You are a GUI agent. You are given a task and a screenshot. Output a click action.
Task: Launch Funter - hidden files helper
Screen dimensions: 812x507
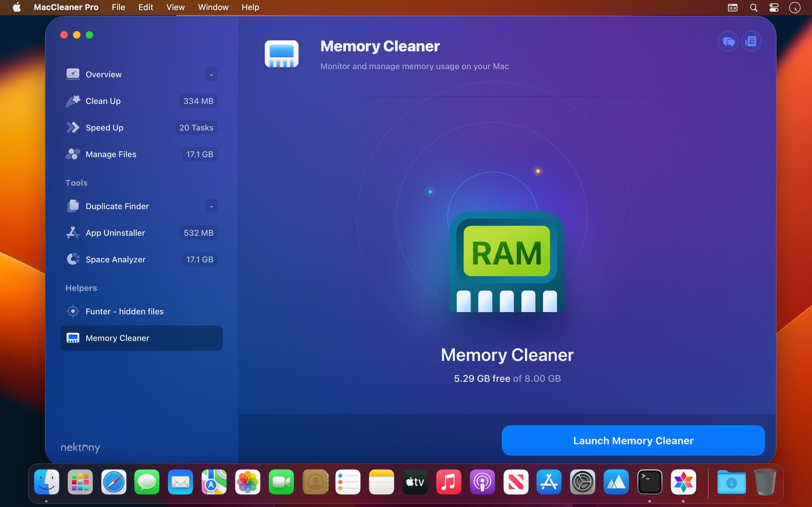coord(124,311)
